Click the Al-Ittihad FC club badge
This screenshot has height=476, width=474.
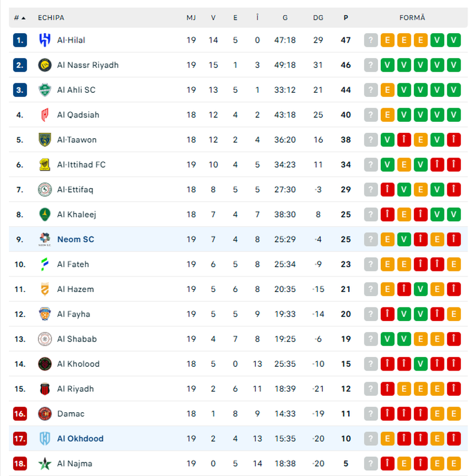[x=45, y=164]
